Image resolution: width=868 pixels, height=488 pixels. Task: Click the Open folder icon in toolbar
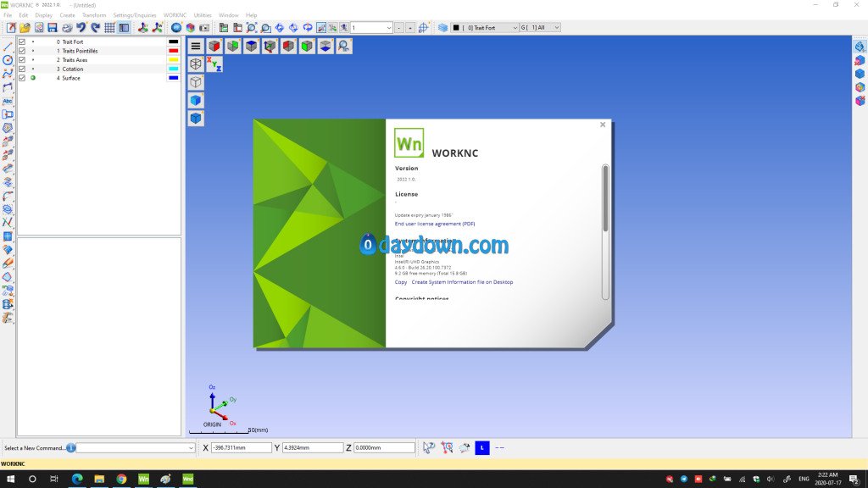coord(25,28)
